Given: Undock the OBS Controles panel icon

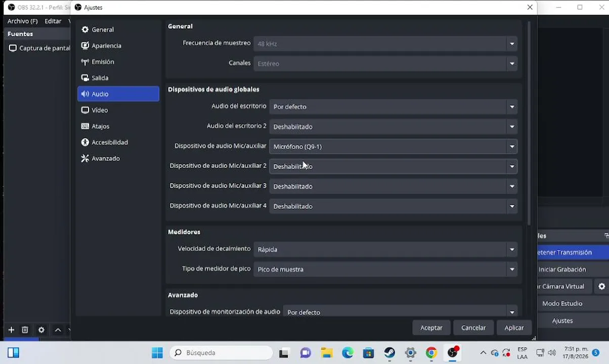Looking at the screenshot, I should [x=606, y=236].
